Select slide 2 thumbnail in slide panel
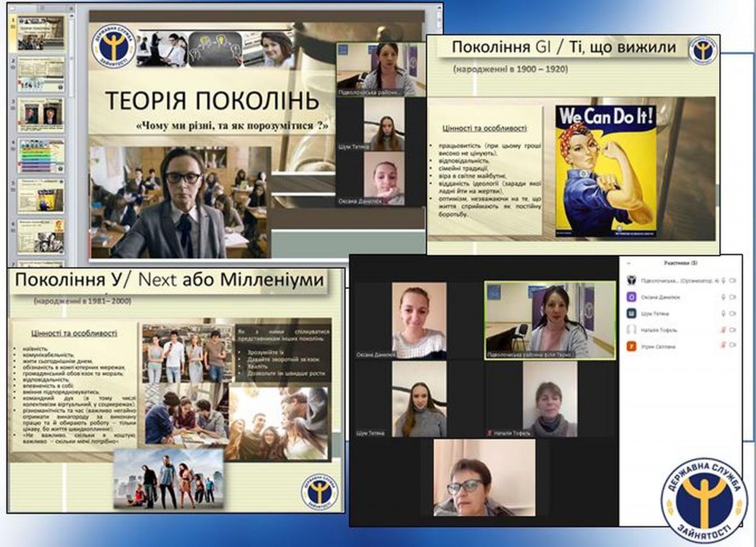 tap(40, 74)
